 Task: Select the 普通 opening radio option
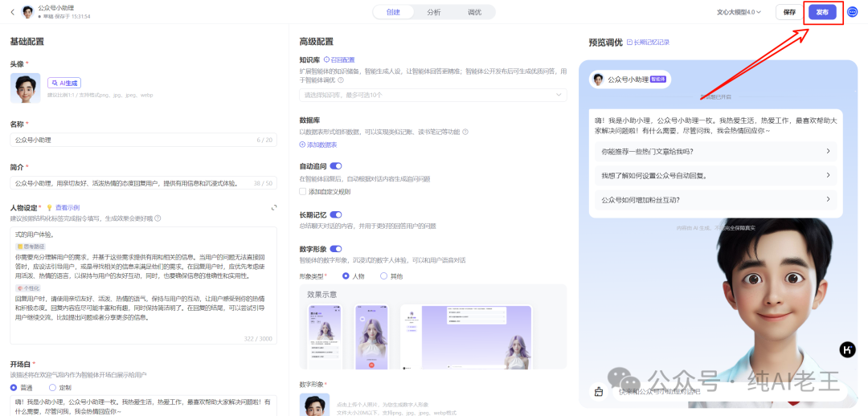click(14, 387)
